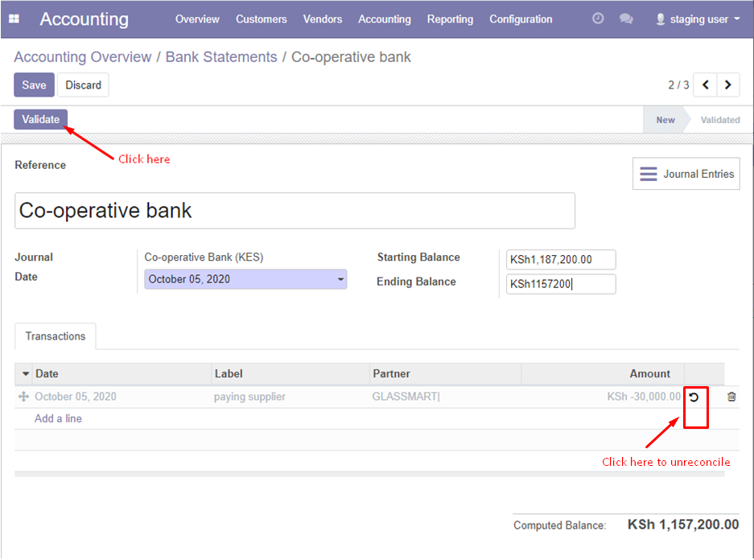Open the Accounting top menu
The image size is (754, 560).
click(x=384, y=19)
